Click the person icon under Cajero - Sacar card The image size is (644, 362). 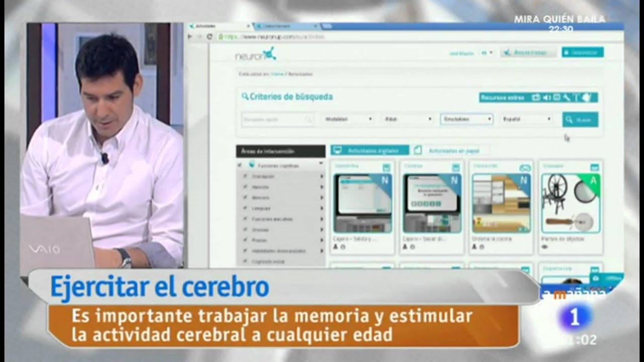[x=405, y=247]
